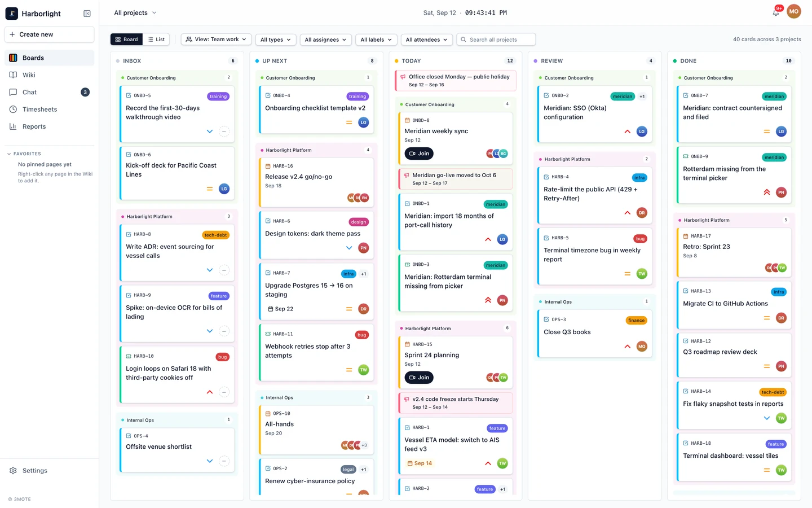This screenshot has width=812, height=508.
Task: Click the Search all projects field
Action: click(496, 40)
